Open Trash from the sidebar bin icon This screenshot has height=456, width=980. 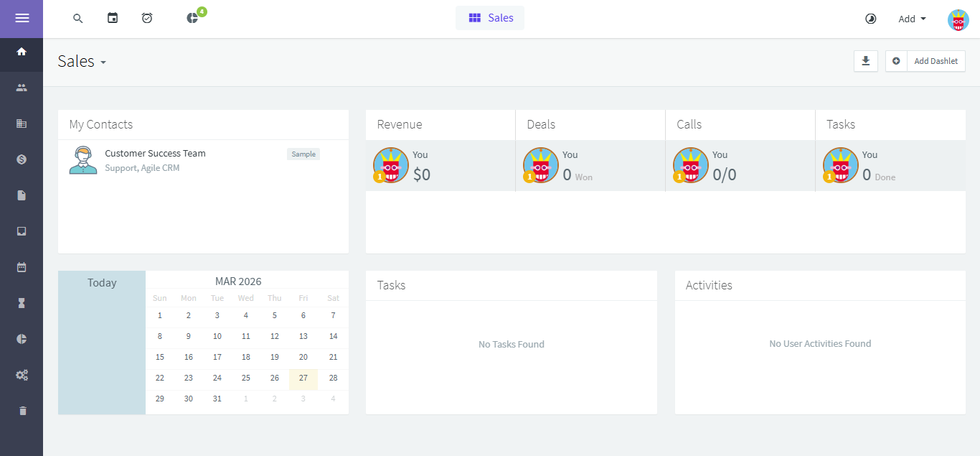[x=22, y=411]
